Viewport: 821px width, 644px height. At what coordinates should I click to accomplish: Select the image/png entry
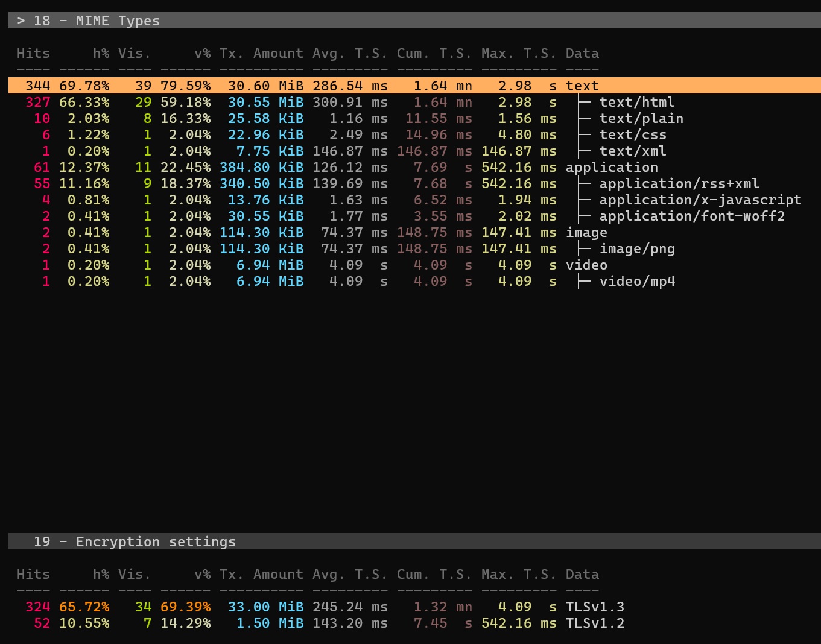pyautogui.click(x=636, y=248)
